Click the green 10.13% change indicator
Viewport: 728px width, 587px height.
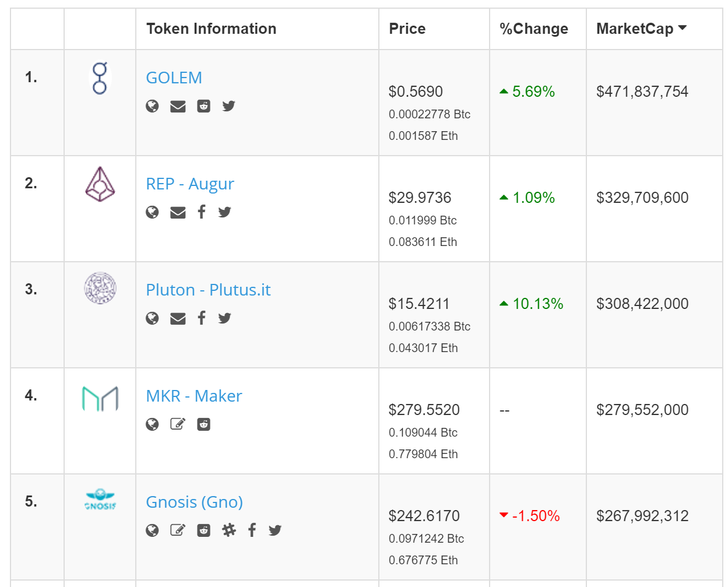532,303
